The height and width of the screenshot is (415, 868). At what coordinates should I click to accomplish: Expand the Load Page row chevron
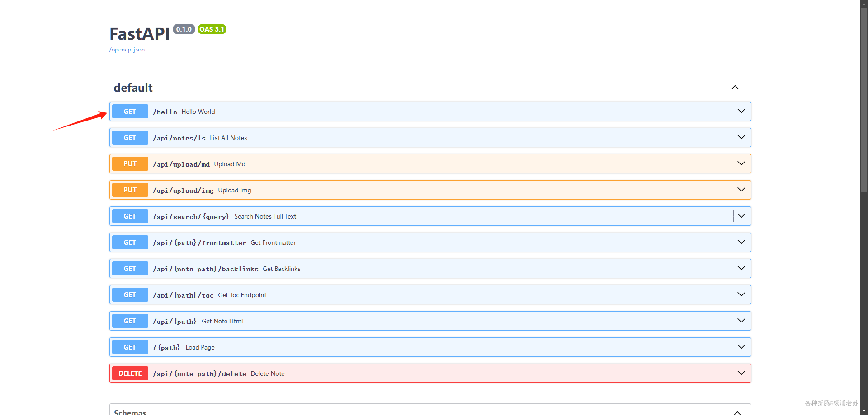[741, 347]
